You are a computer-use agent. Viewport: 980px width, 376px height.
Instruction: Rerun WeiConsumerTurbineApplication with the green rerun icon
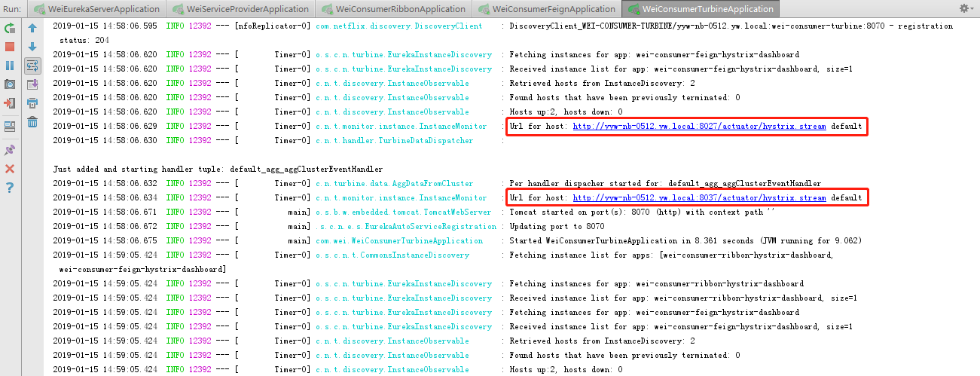(x=10, y=28)
